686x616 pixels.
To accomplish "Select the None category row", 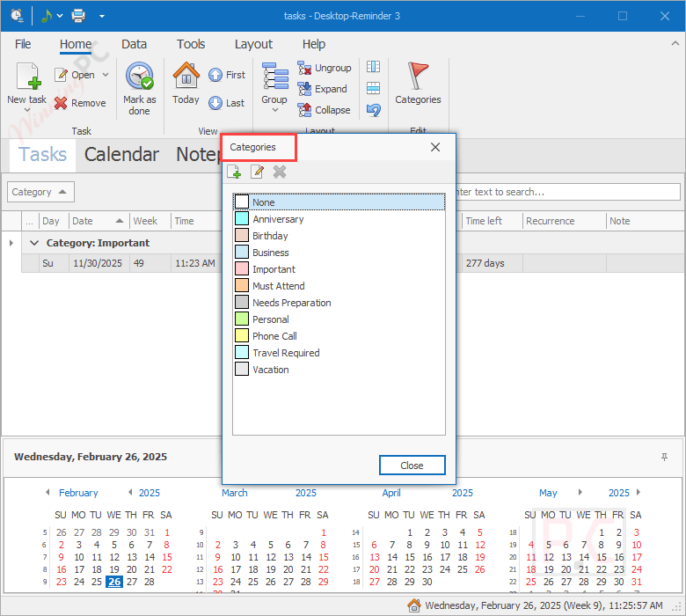I will click(x=339, y=202).
